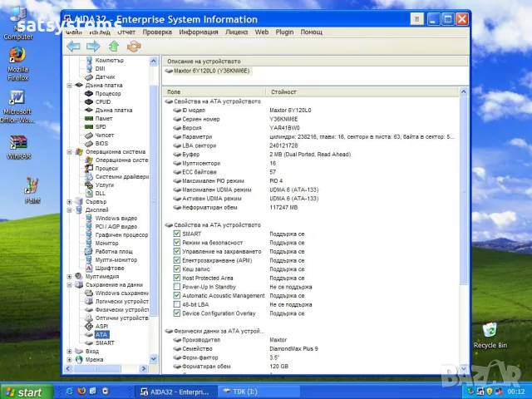Click tree horizontal scroll right arrow
Screen dimensions: 532x399
click(x=144, y=368)
